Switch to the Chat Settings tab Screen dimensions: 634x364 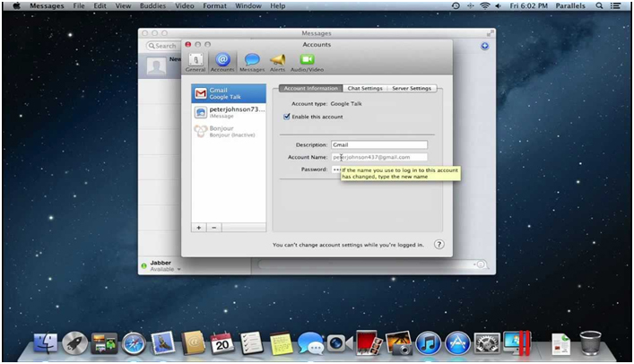[x=365, y=88]
